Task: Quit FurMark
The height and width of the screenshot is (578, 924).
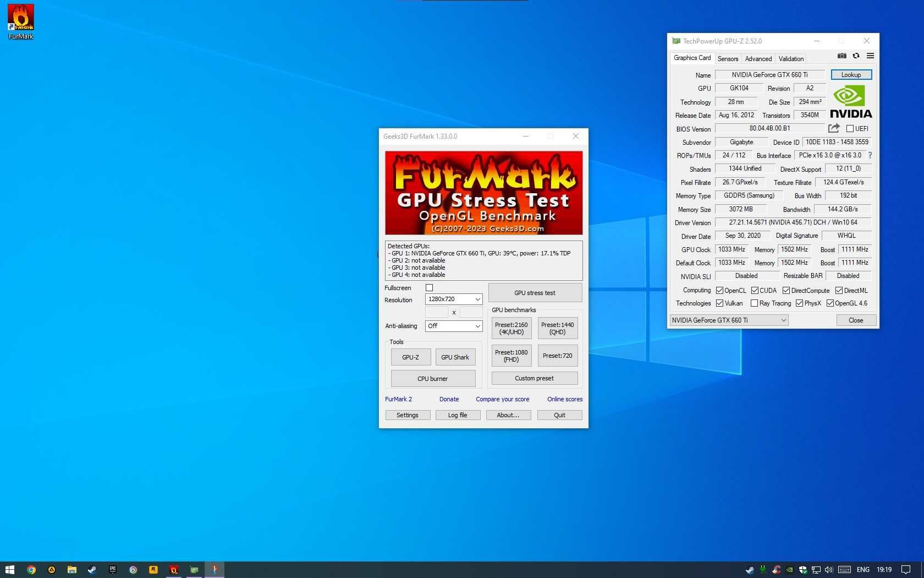Action: pos(559,415)
